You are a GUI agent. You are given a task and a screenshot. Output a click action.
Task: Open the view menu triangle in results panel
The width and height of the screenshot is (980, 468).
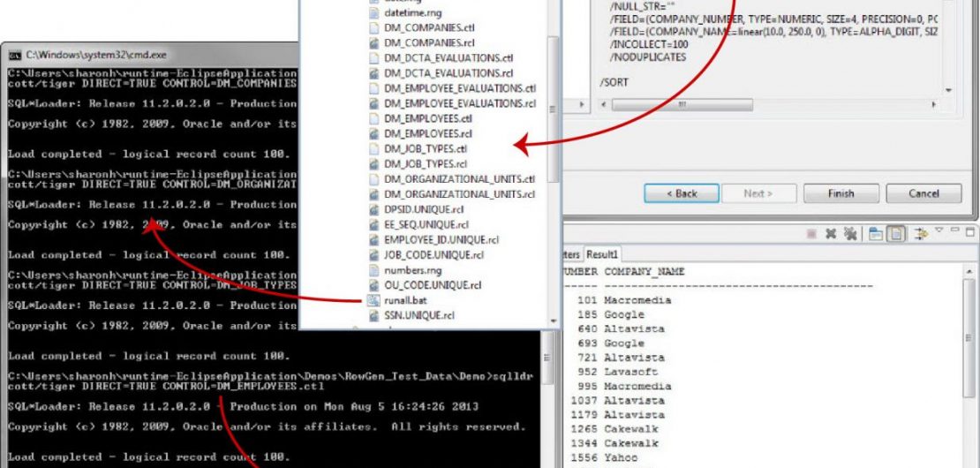tap(939, 230)
